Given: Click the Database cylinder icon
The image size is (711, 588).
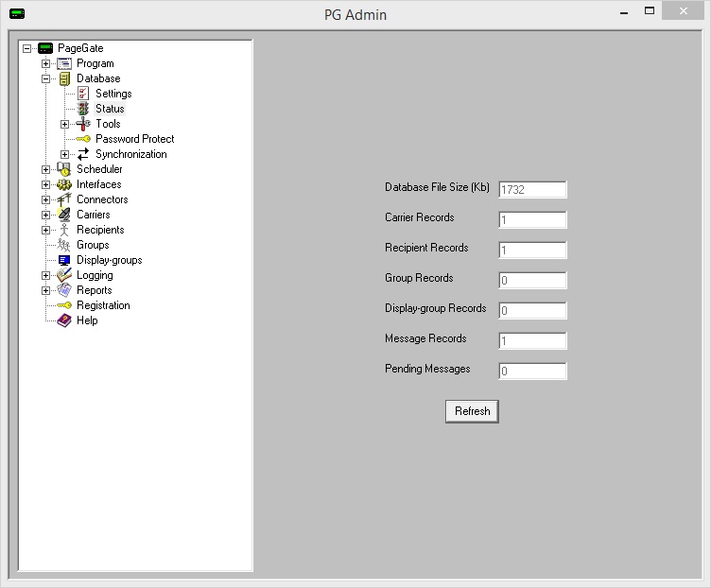Looking at the screenshot, I should point(65,78).
